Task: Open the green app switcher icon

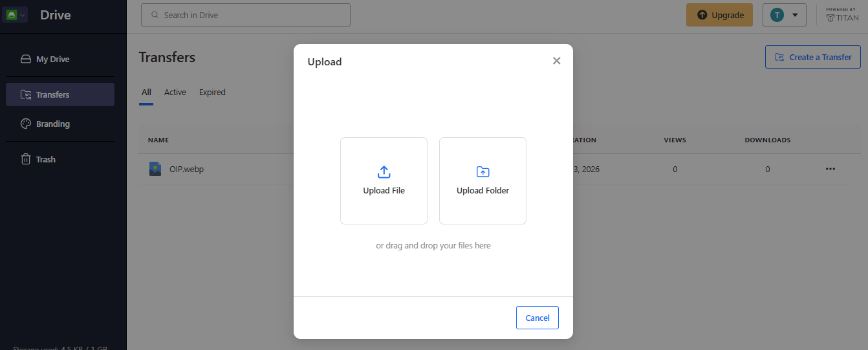Action: tap(11, 15)
